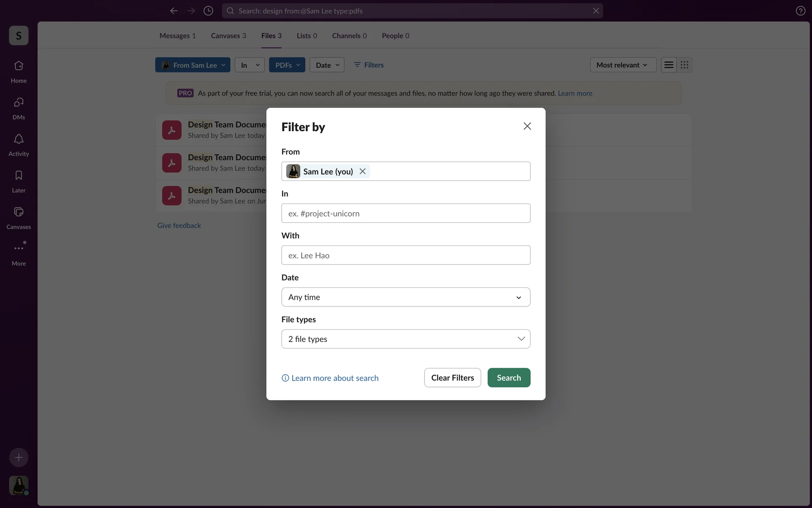This screenshot has height=508, width=812.
Task: Click the In channel input field
Action: 406,213
